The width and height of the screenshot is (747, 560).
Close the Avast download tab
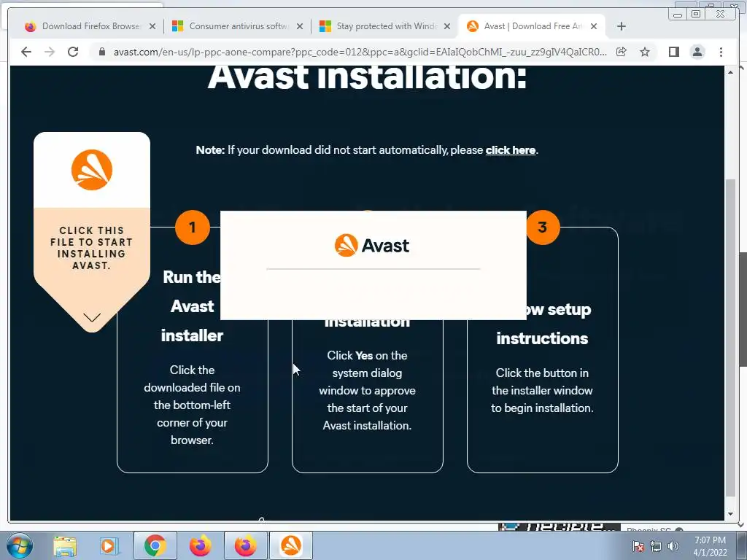(594, 26)
